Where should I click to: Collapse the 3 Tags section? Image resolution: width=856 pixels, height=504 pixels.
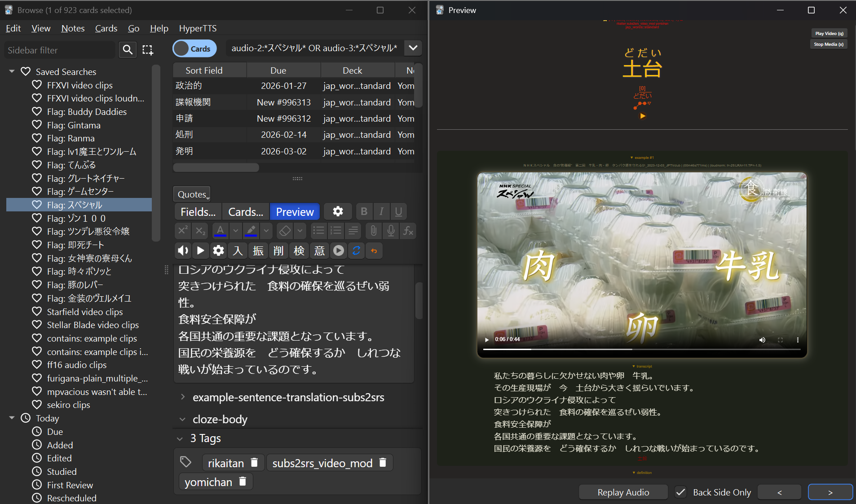[180, 438]
